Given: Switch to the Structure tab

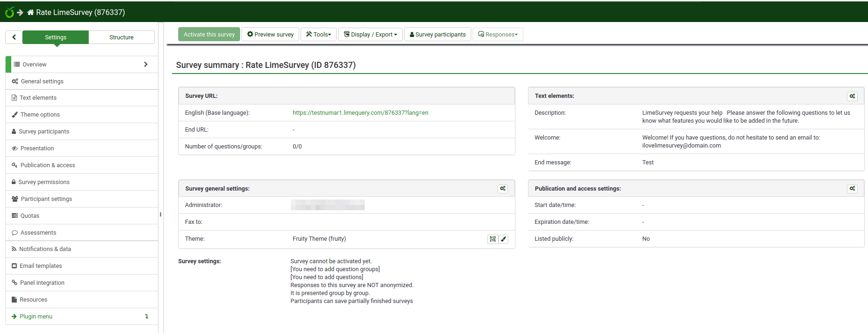Looking at the screenshot, I should 121,37.
